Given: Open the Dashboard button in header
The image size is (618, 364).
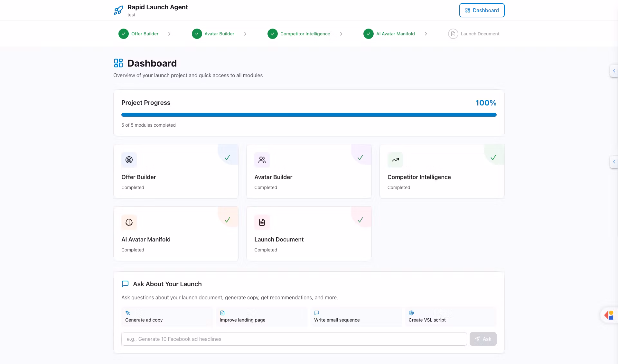Looking at the screenshot, I should click(482, 10).
